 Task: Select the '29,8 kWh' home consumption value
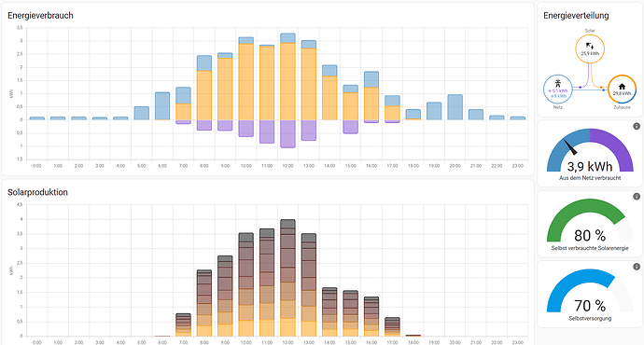[x=622, y=93]
